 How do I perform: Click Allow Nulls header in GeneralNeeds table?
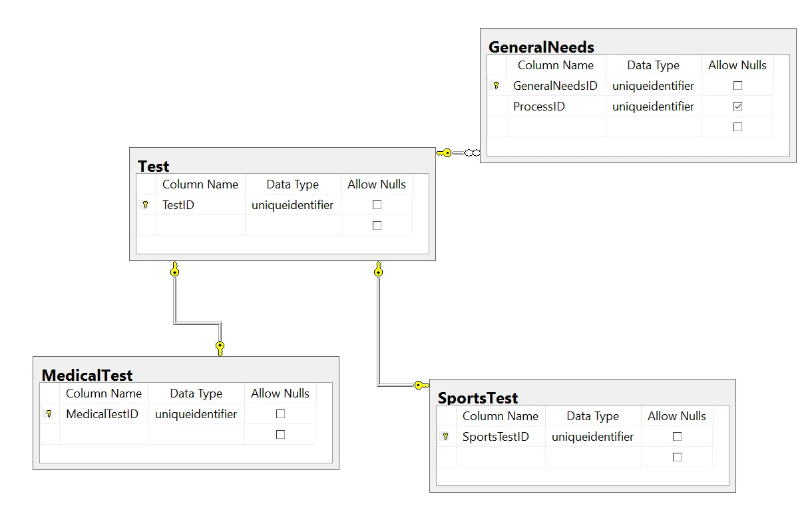[737, 65]
